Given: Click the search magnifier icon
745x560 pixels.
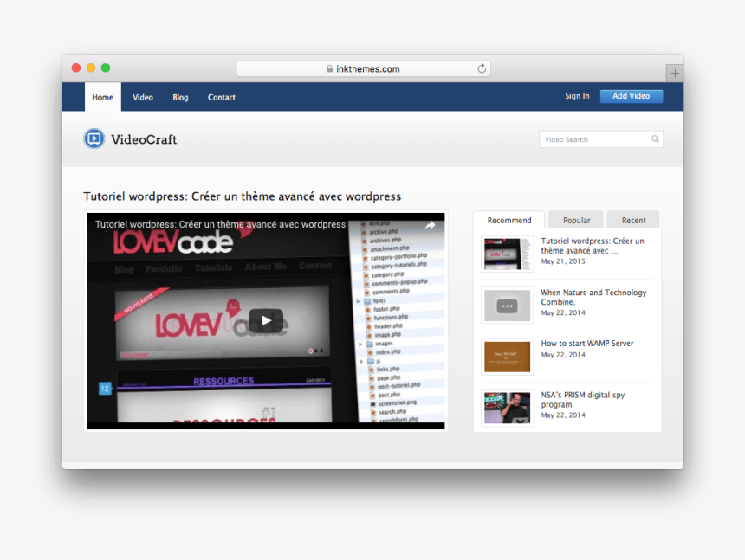Looking at the screenshot, I should tap(655, 139).
